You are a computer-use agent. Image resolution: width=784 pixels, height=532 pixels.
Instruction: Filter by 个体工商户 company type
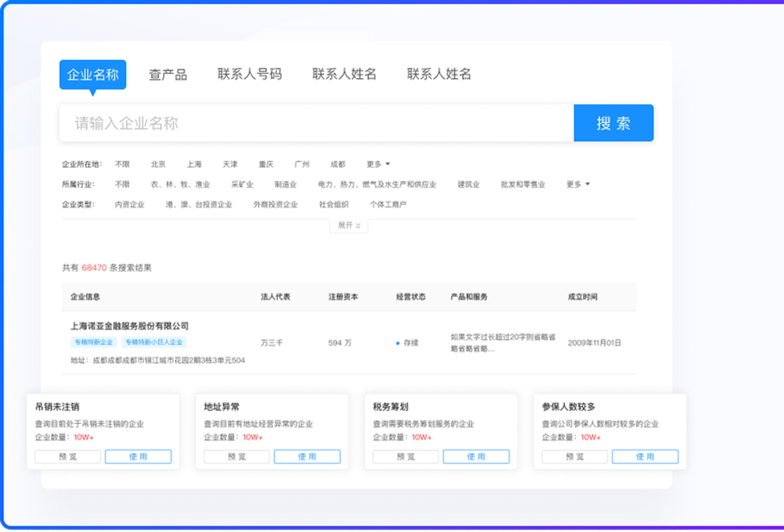click(x=388, y=204)
